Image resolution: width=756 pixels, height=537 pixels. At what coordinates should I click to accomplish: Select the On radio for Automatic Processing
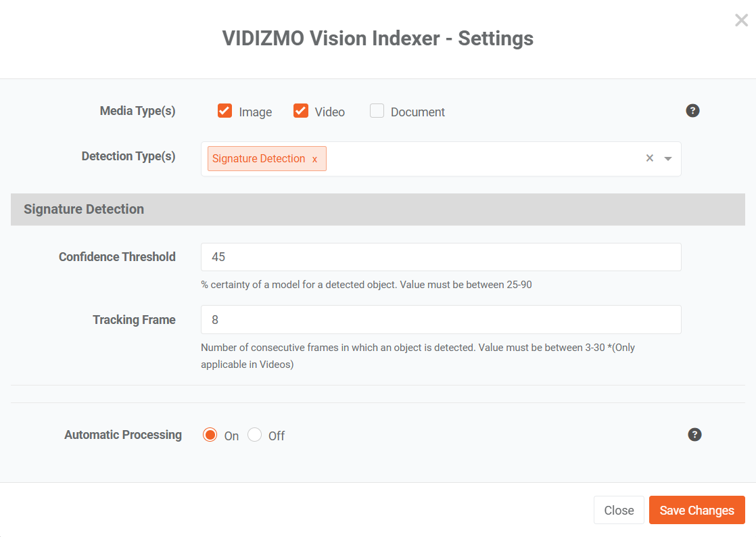210,435
